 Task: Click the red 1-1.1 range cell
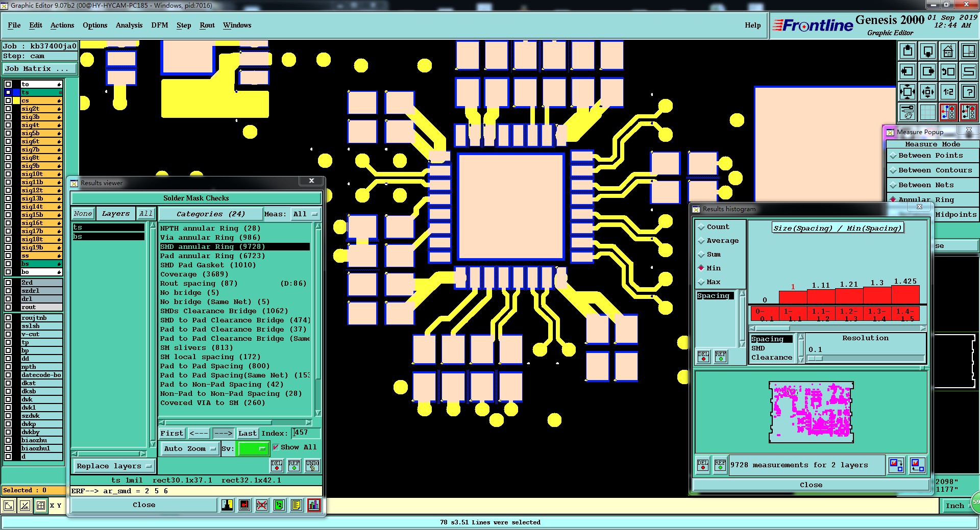[792, 314]
